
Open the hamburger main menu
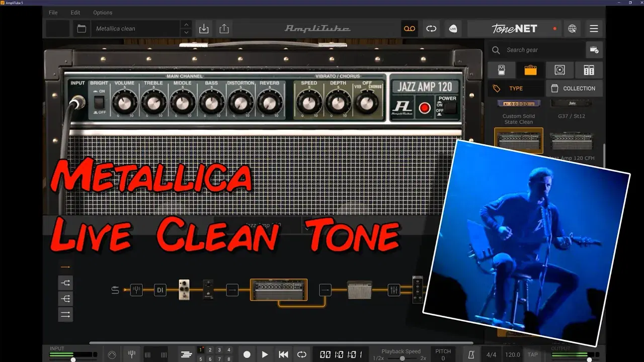pyautogui.click(x=594, y=29)
